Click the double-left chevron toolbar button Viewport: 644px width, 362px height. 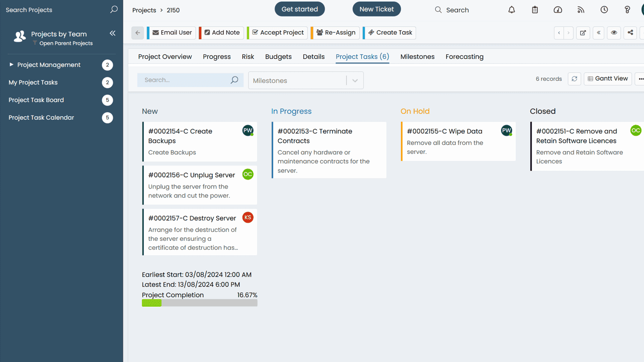[x=599, y=33]
